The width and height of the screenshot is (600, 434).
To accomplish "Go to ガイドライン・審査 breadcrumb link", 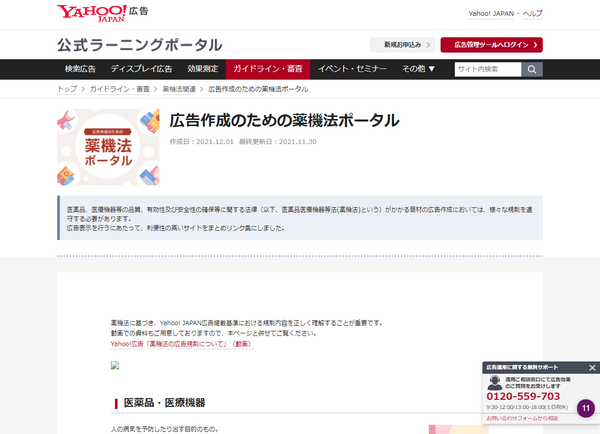I will coord(119,89).
